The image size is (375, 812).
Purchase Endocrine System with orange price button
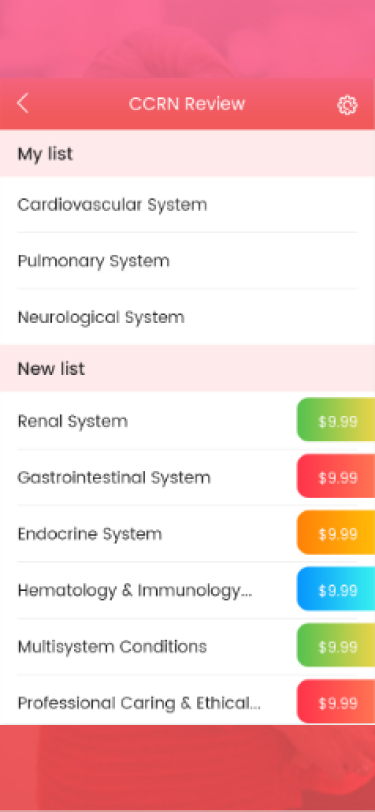pyautogui.click(x=336, y=533)
